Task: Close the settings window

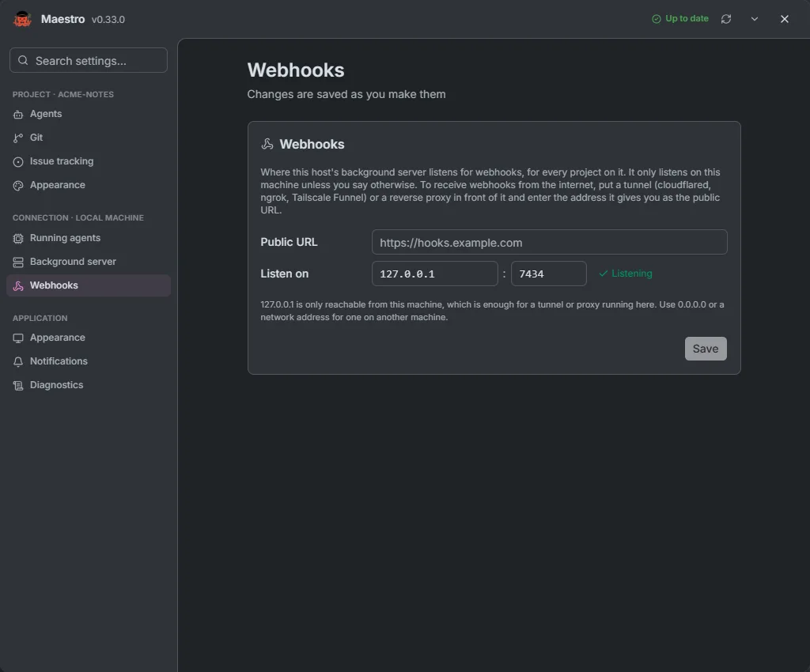Action: click(x=784, y=19)
